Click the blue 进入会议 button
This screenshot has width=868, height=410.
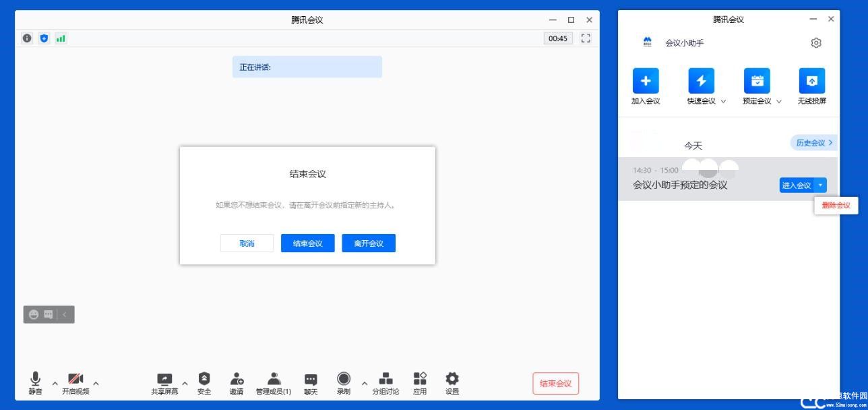pos(797,185)
